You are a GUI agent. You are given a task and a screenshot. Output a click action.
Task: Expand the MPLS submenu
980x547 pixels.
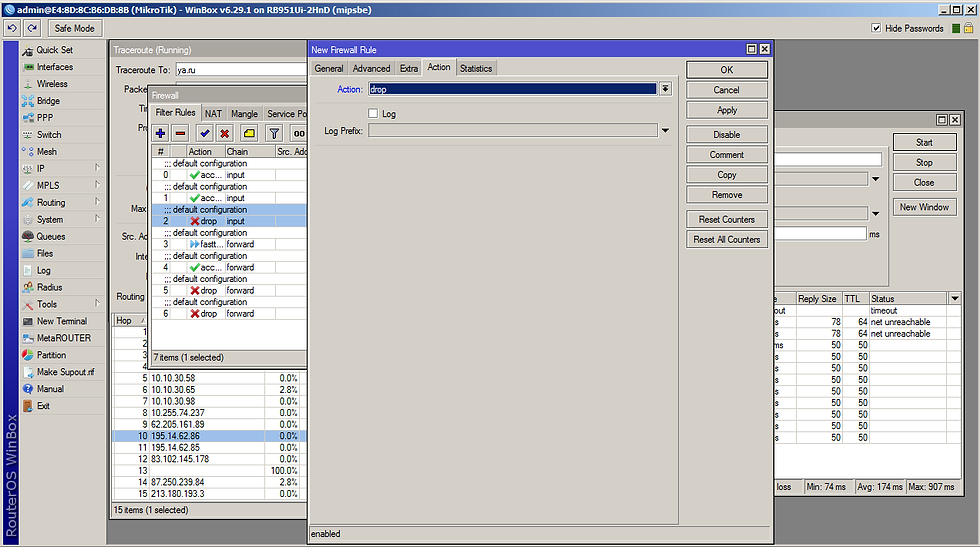(x=98, y=185)
